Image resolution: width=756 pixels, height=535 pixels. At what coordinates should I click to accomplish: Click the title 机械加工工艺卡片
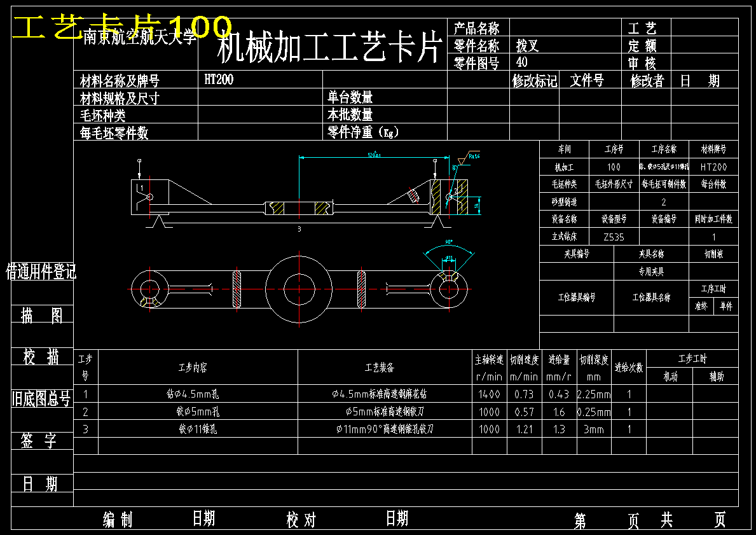click(x=330, y=47)
